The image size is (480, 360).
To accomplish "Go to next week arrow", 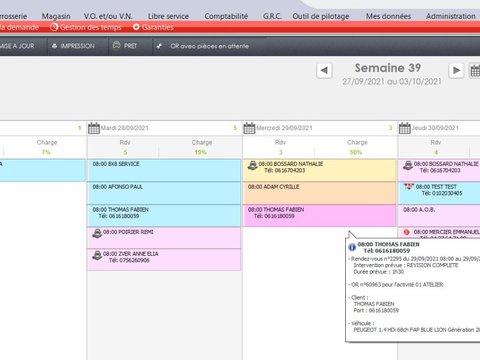I will [456, 71].
